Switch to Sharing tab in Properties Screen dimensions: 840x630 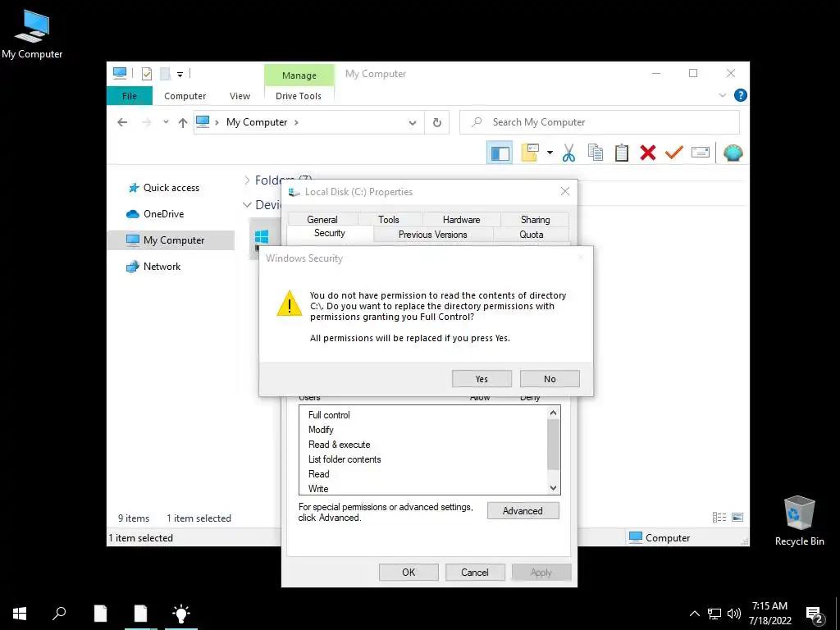(535, 220)
